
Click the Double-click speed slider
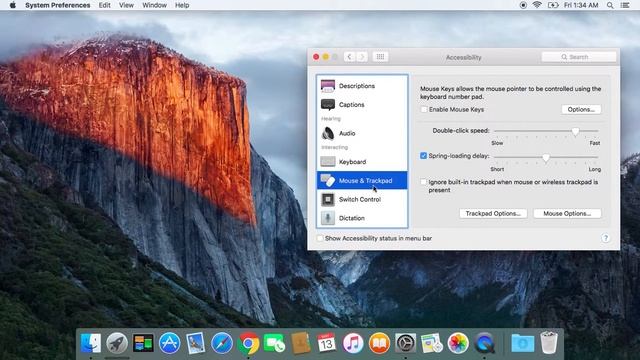click(x=546, y=131)
